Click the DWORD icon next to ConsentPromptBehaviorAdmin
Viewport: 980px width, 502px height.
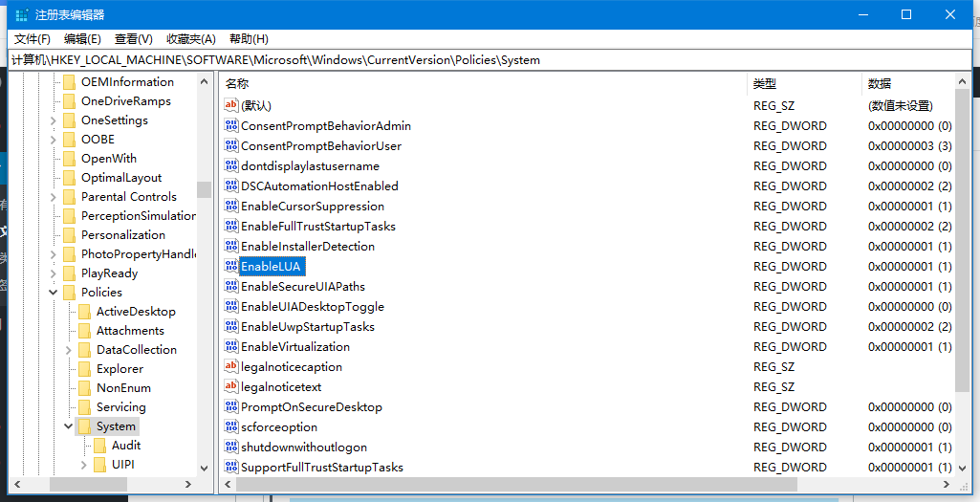pyautogui.click(x=231, y=125)
